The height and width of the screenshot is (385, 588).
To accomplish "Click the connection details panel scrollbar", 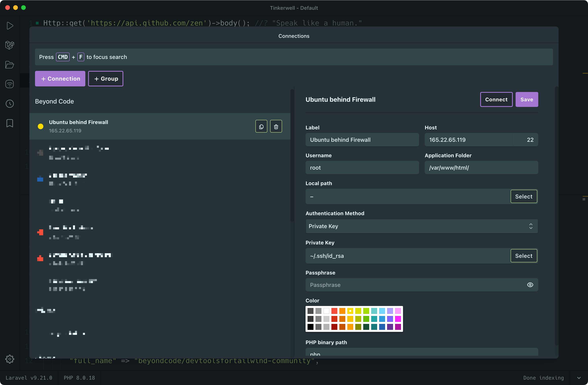I will [x=556, y=216].
